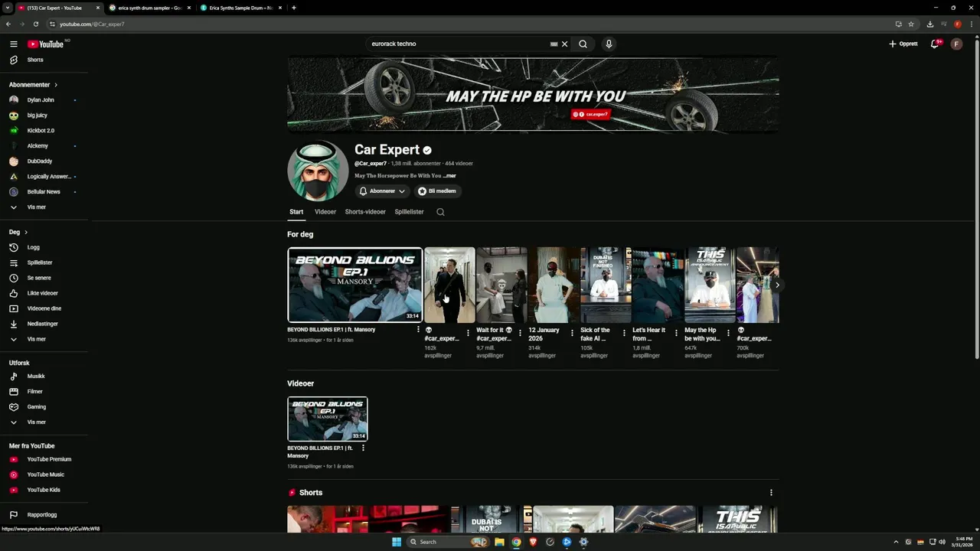Switch to the erica synth drum sampler browser tab
Screen dimensions: 980x551
(150, 8)
